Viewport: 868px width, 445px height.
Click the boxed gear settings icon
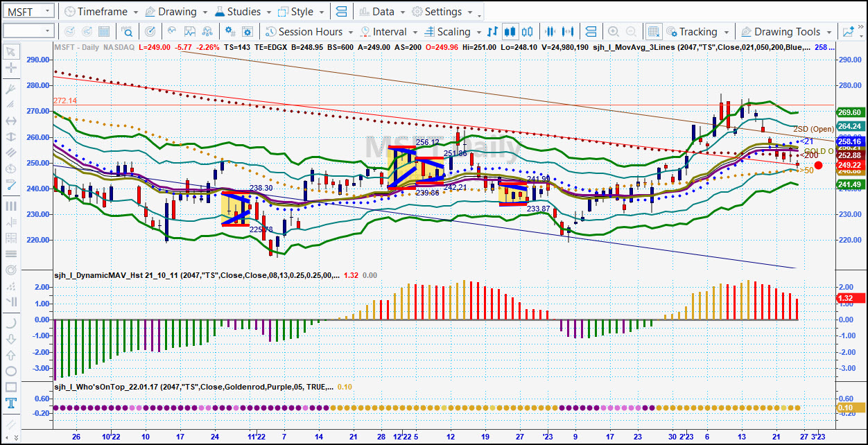[x=248, y=32]
